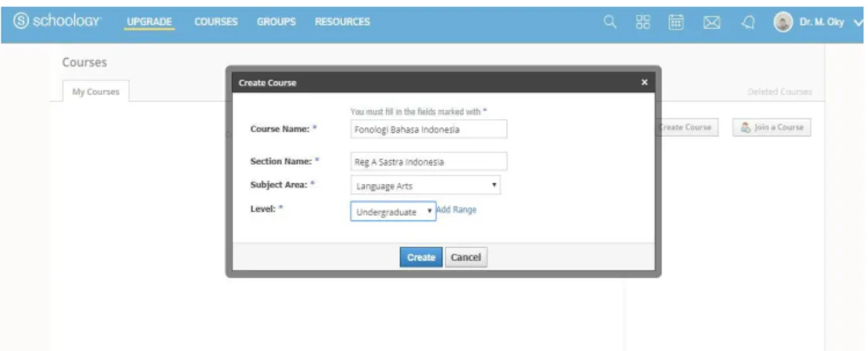Click the Dr. M. Oky profile avatar
This screenshot has width=868, height=351.
(783, 22)
